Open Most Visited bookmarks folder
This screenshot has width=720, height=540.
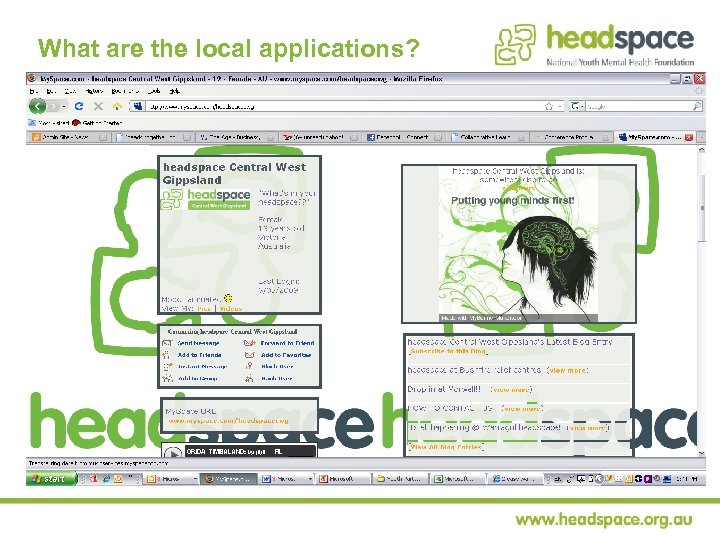pyautogui.click(x=49, y=123)
